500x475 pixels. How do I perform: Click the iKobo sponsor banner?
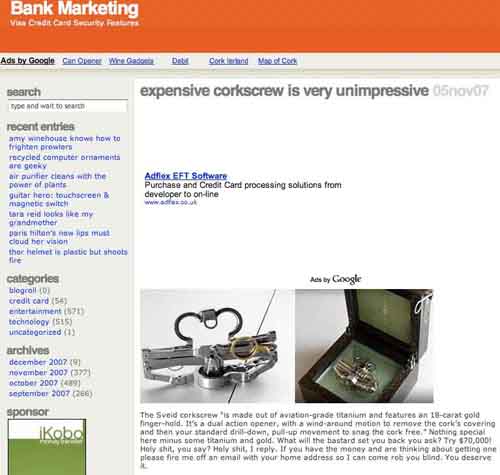click(47, 447)
